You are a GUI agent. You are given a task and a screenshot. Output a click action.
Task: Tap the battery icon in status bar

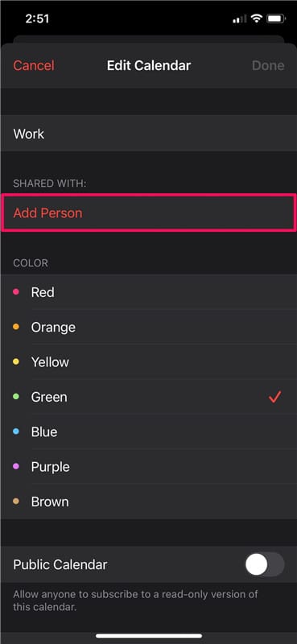pos(276,19)
